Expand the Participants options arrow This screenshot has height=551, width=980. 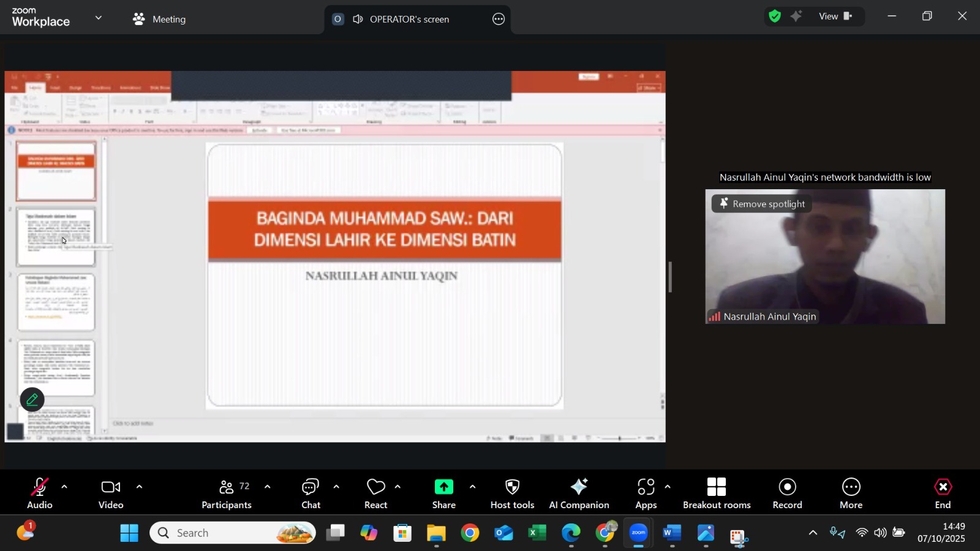(267, 487)
